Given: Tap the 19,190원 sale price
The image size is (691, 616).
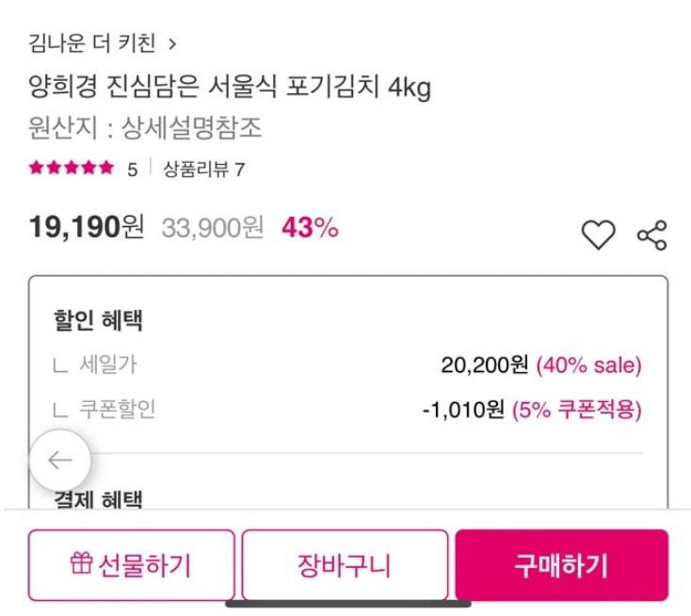Looking at the screenshot, I should pos(87,228).
